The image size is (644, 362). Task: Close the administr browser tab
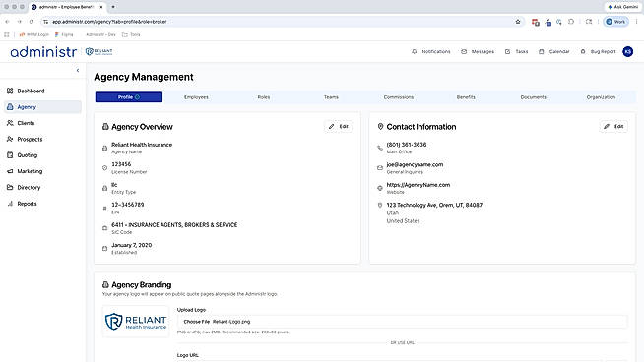pos(101,7)
